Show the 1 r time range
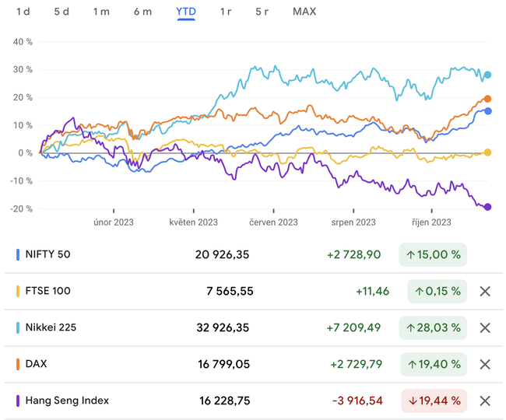 [x=226, y=12]
